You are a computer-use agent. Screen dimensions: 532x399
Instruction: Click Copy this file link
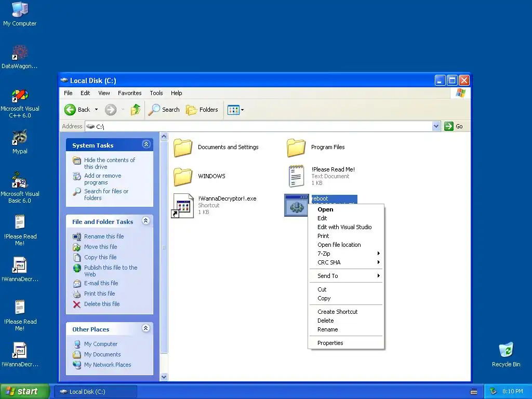[x=100, y=257]
